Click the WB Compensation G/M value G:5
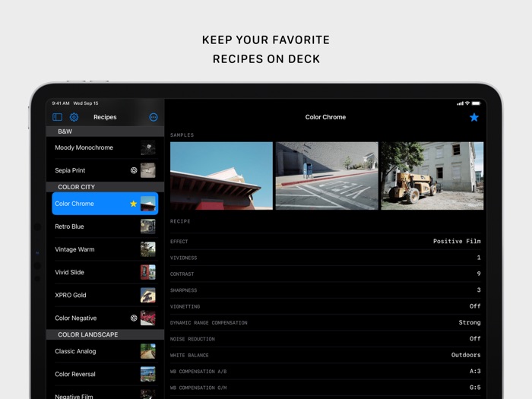This screenshot has width=532, height=399. click(475, 388)
